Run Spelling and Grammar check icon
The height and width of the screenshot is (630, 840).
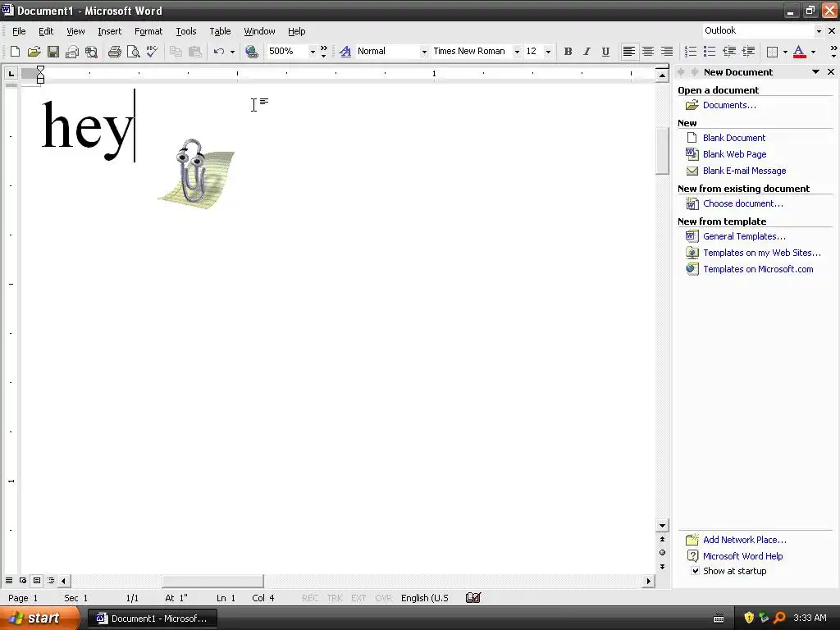tap(152, 52)
